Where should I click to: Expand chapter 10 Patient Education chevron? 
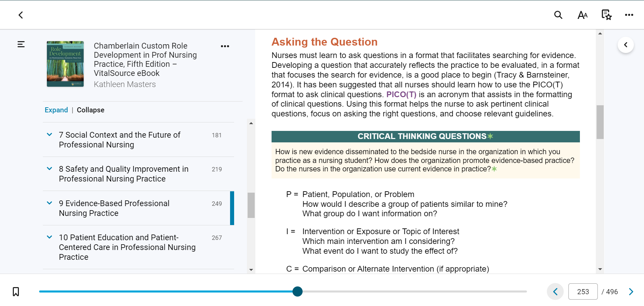50,237
